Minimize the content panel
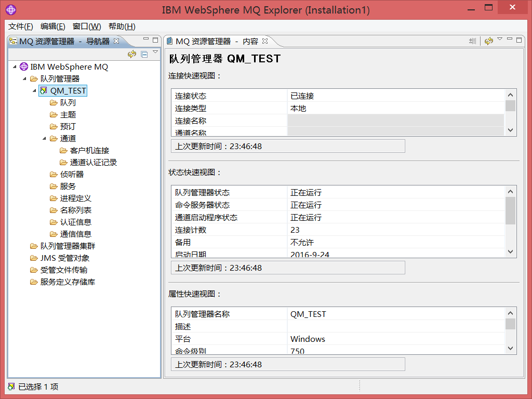This screenshot has height=399, width=532. tap(510, 39)
